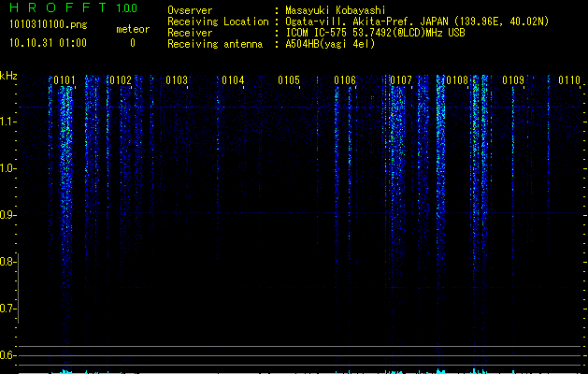Click the 0110 time marker
Viewport: 588px width, 374px height.
pos(569,80)
